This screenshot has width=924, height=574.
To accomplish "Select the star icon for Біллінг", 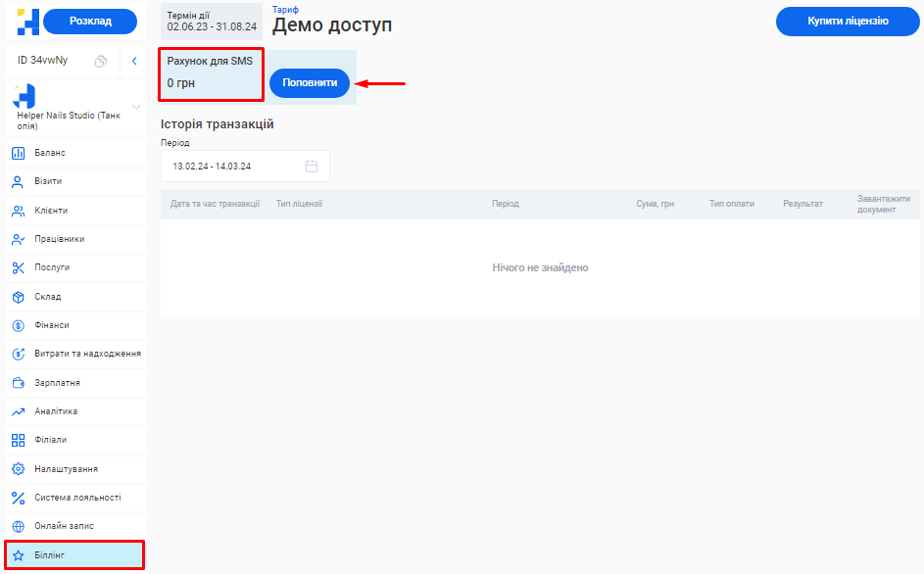I will (17, 554).
